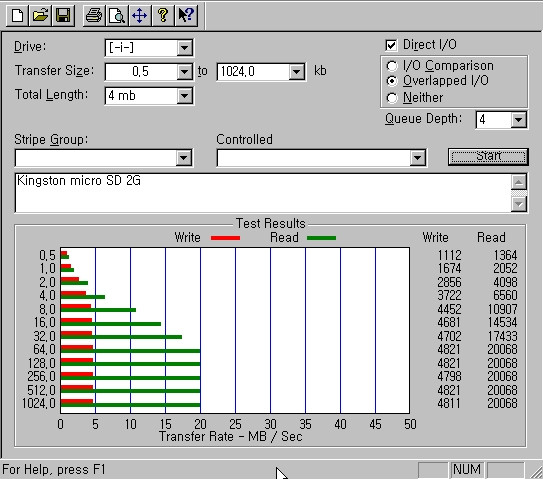Open the maximum transfer size 1024,0 dropdown
Viewport: 543px width, 479px height.
pyautogui.click(x=296, y=72)
